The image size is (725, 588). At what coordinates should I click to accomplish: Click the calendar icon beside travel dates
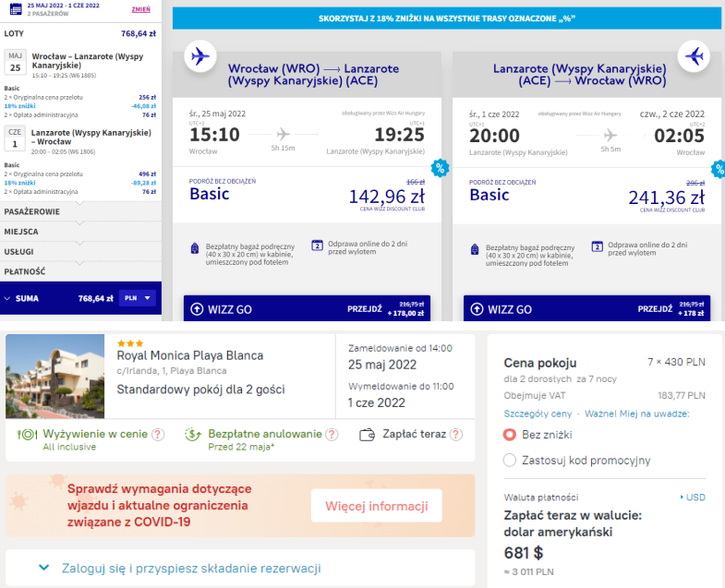tap(16, 10)
